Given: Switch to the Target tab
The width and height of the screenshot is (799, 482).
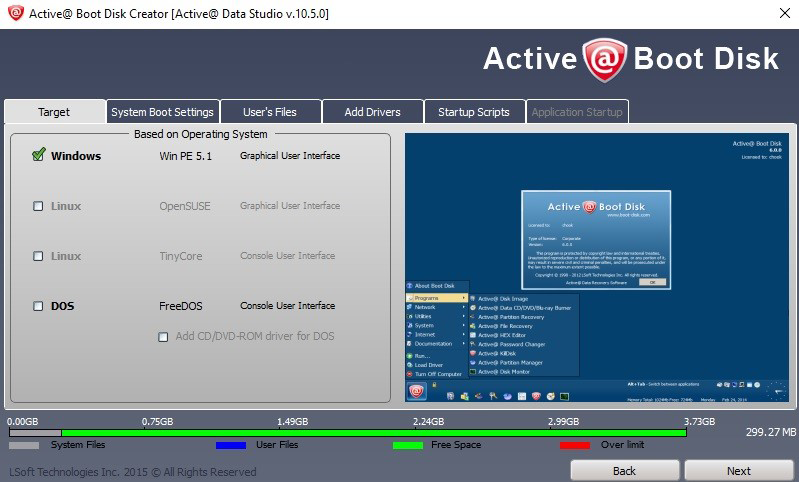Looking at the screenshot, I should point(54,112).
